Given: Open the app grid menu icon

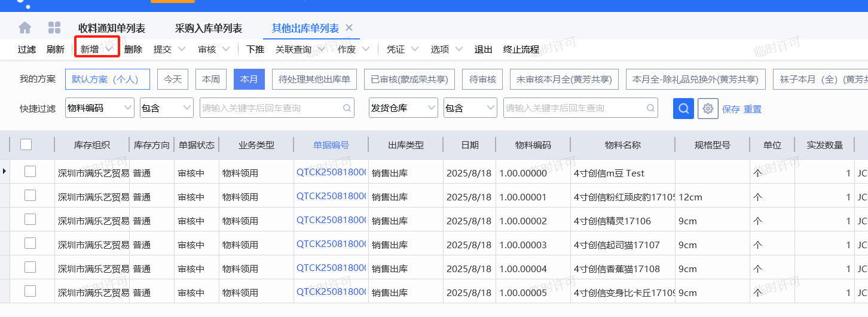Looking at the screenshot, I should 54,28.
